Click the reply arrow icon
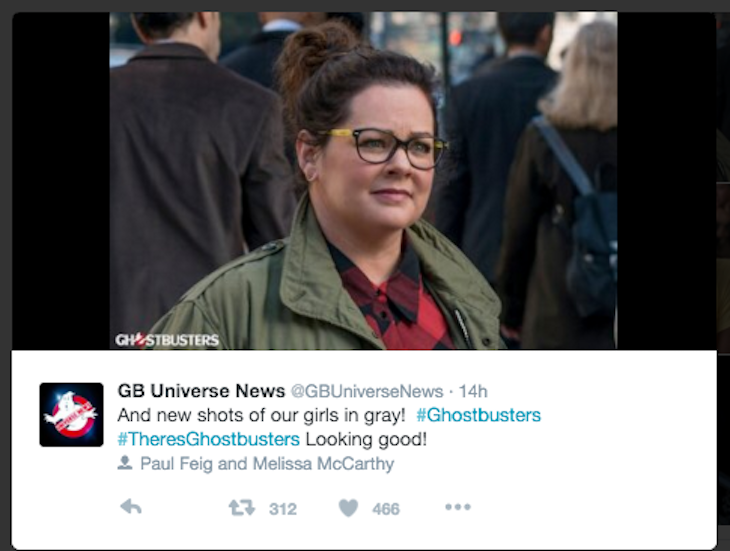730x551 pixels. (x=131, y=507)
